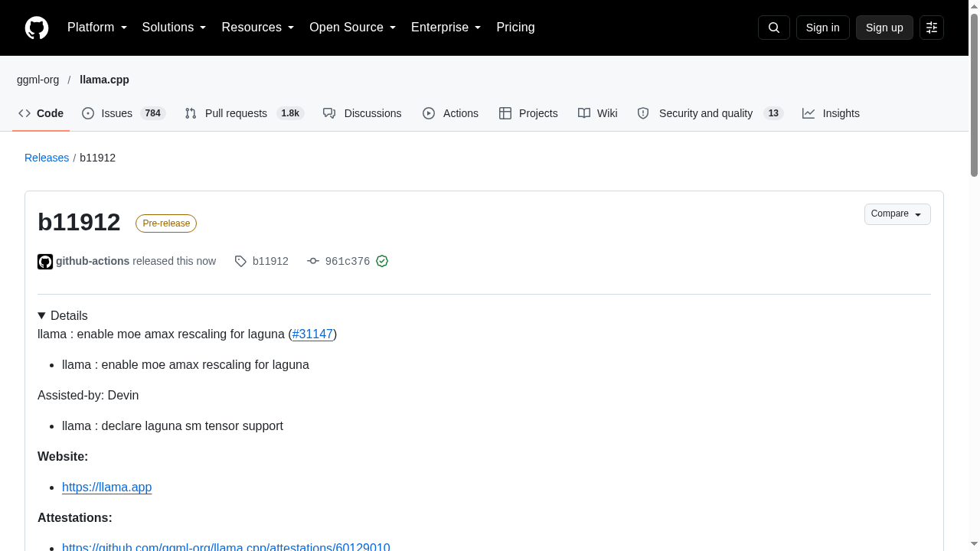Go to the Actions tab
This screenshot has height=551, width=980.
click(x=450, y=113)
